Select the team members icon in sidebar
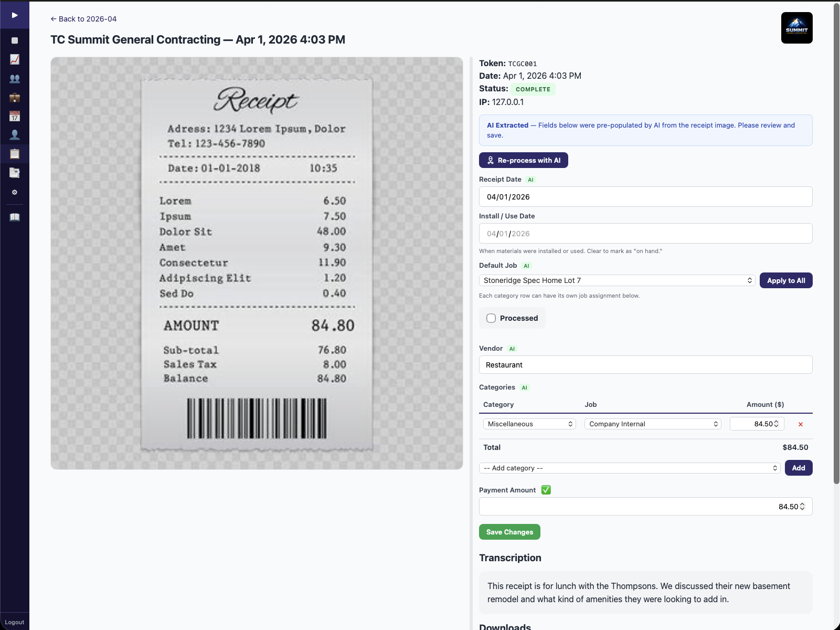Image resolution: width=840 pixels, height=630 pixels. tap(15, 78)
